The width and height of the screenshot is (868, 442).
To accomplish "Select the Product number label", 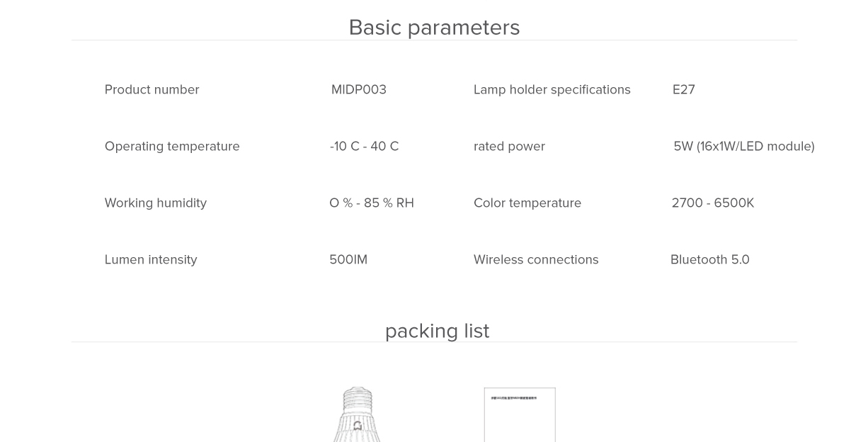I will coord(152,90).
